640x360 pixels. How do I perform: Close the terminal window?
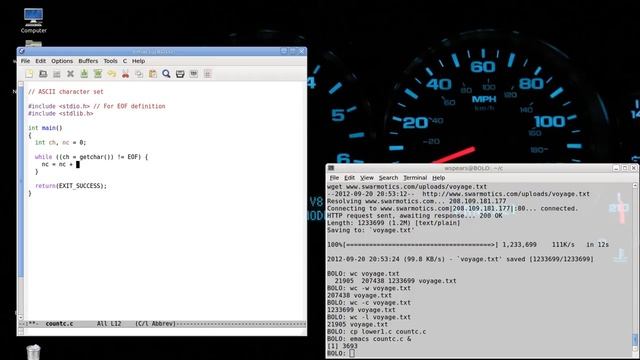(x=633, y=168)
